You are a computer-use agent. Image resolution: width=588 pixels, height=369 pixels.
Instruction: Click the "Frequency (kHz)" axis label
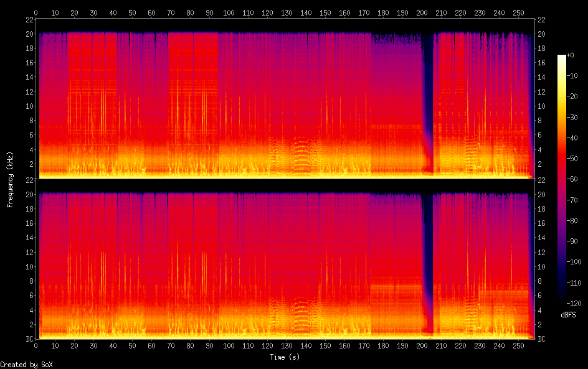pyautogui.click(x=10, y=179)
